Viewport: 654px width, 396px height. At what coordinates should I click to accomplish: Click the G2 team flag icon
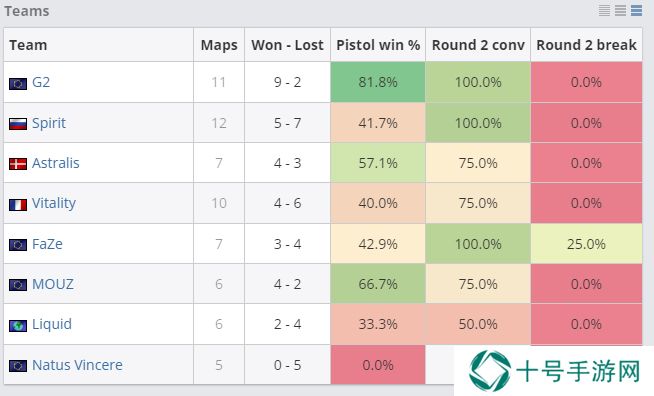[x=18, y=84]
